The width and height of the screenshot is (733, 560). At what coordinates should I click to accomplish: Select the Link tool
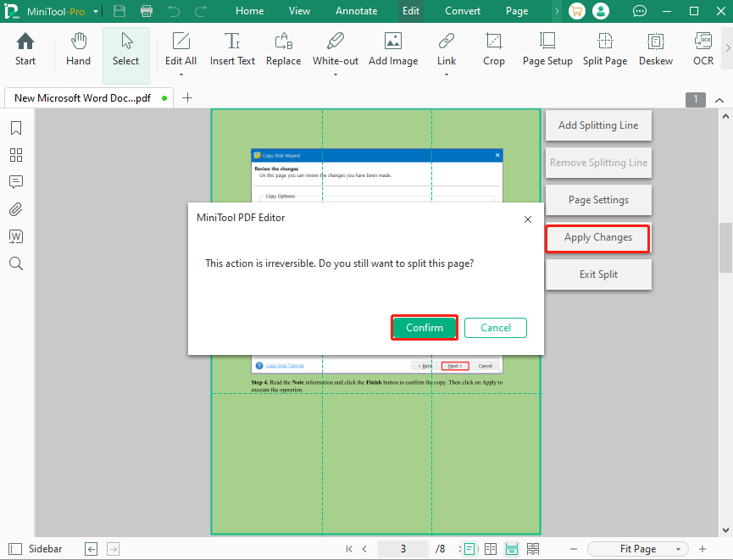pyautogui.click(x=447, y=49)
